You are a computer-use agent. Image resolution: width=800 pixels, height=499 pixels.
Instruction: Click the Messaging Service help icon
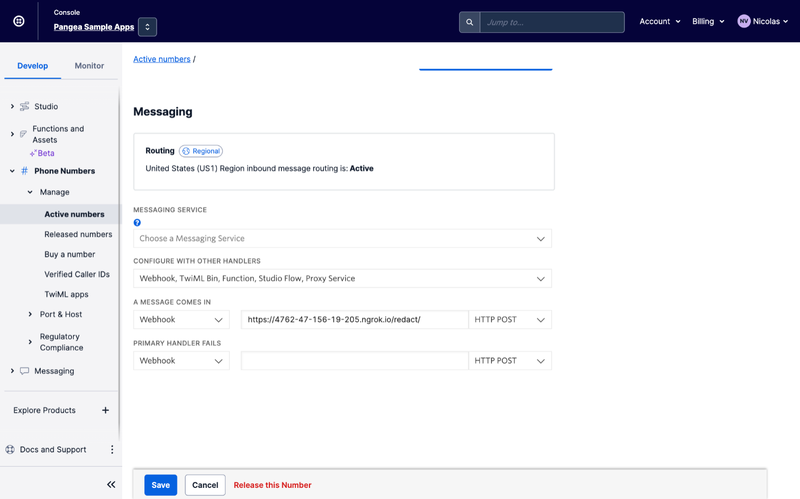pos(137,223)
